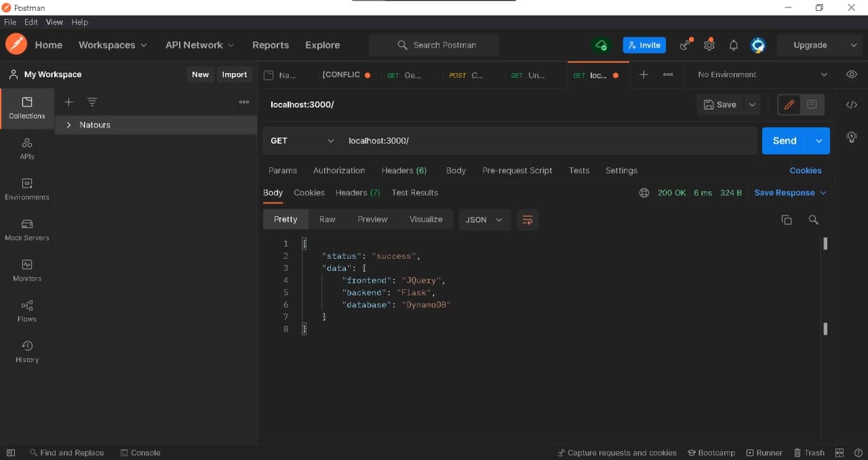The width and height of the screenshot is (868, 460).
Task: Switch to the request Params tab
Action: click(283, 171)
